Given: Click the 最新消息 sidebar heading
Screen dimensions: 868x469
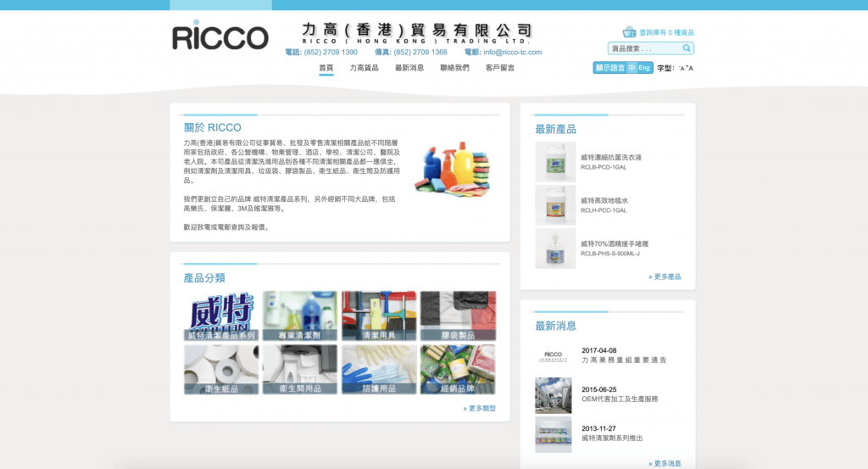Looking at the screenshot, I should point(555,327).
